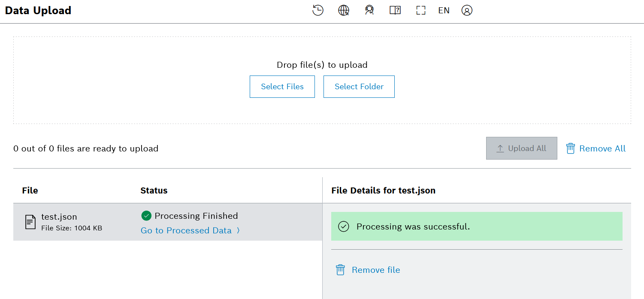
Task: Open the user profile icon
Action: click(467, 10)
